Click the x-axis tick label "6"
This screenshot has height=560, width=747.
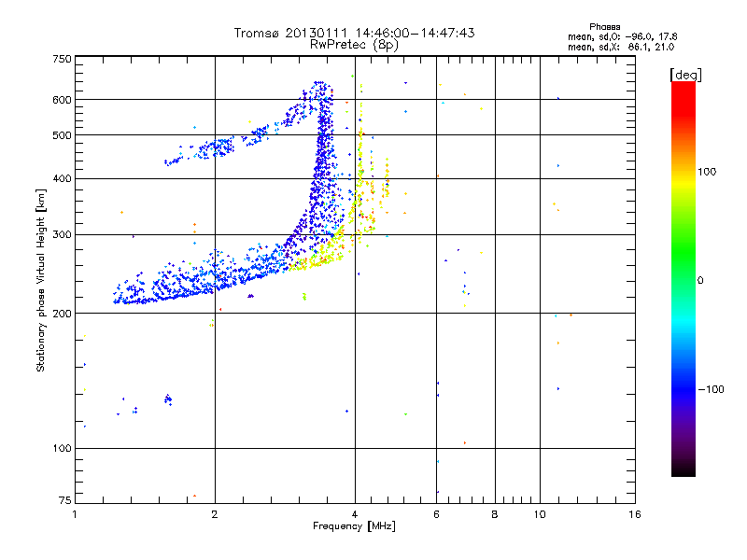point(436,514)
